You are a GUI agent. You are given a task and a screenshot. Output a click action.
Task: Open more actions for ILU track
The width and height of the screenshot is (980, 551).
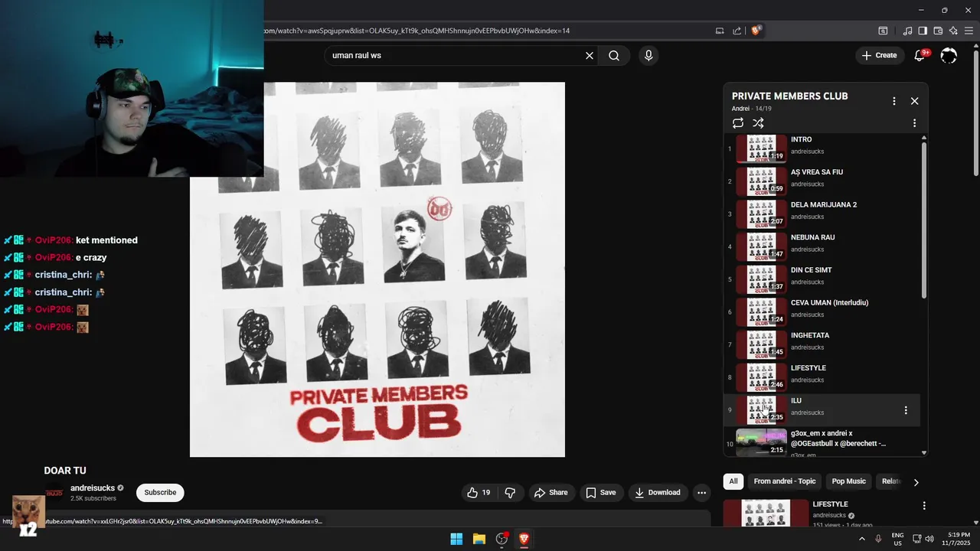click(x=906, y=410)
